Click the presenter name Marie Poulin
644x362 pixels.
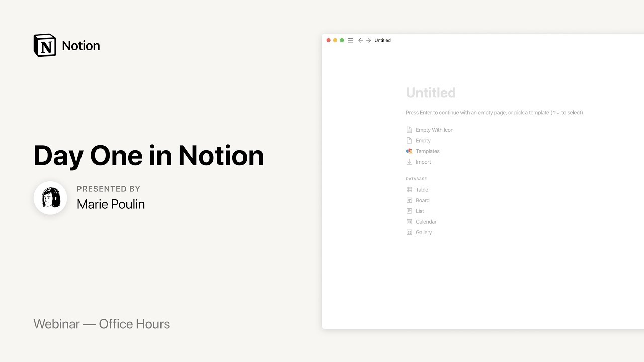pos(111,204)
